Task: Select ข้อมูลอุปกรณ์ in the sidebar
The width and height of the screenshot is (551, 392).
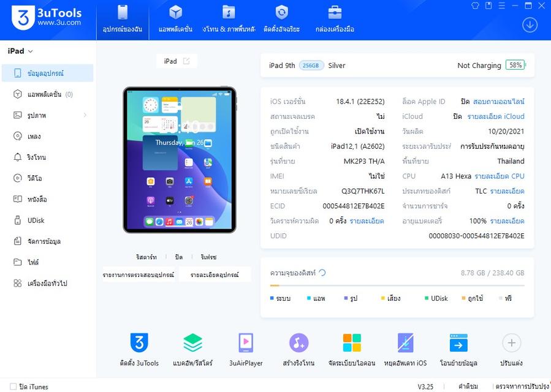Action: [47, 73]
